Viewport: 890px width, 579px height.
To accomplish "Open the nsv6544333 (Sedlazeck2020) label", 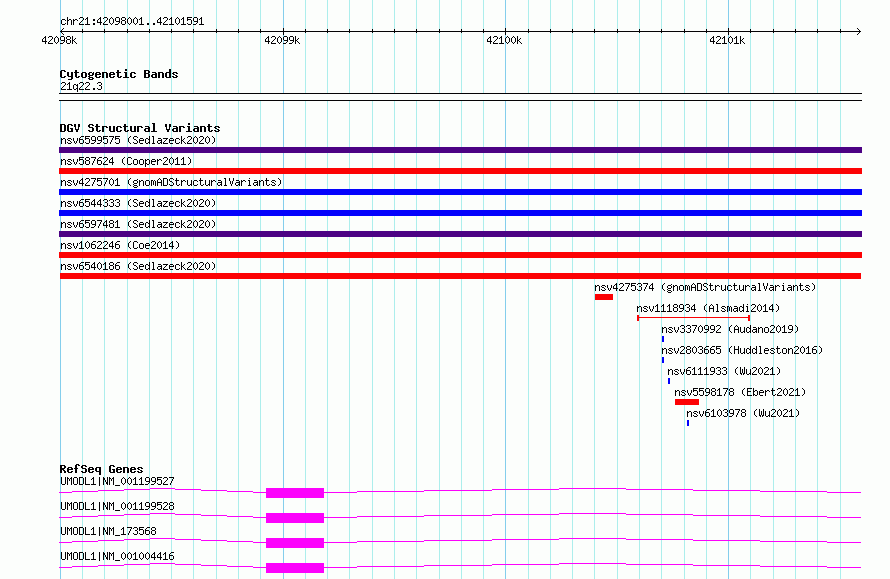I will pyautogui.click(x=138, y=203).
